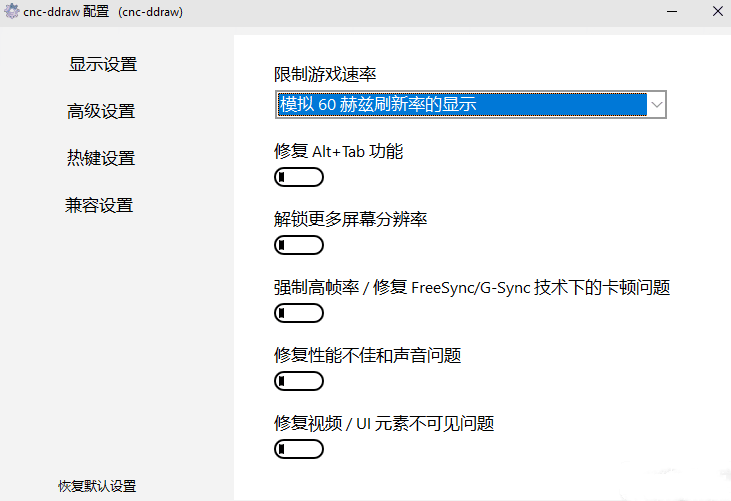
Task: Click the cnc-ddraw gear icon in title bar
Action: pos(12,12)
